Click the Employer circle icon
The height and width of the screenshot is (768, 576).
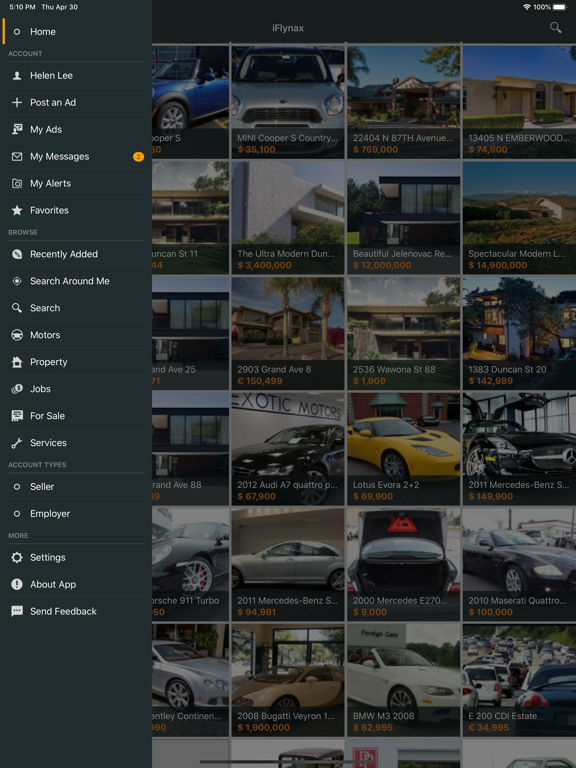(x=17, y=514)
